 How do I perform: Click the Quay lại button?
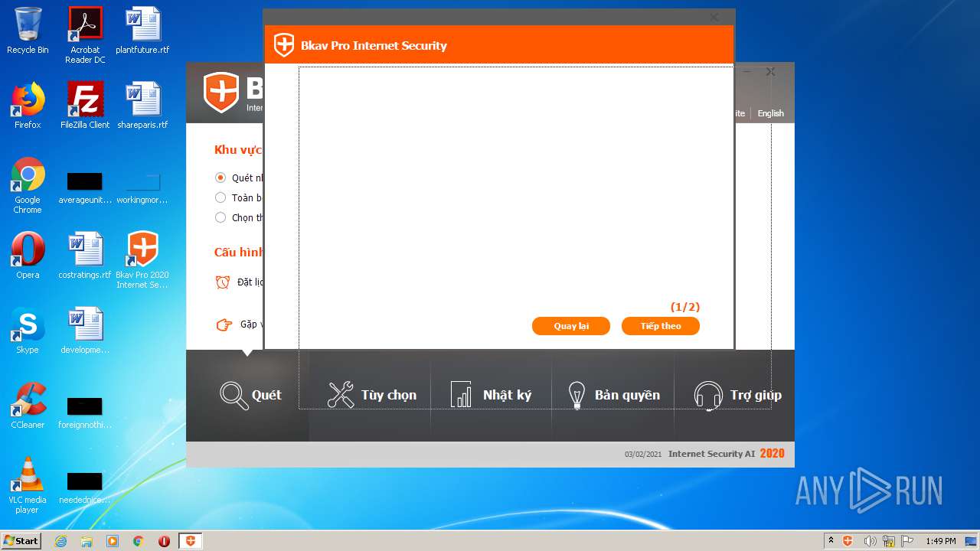[x=571, y=326]
